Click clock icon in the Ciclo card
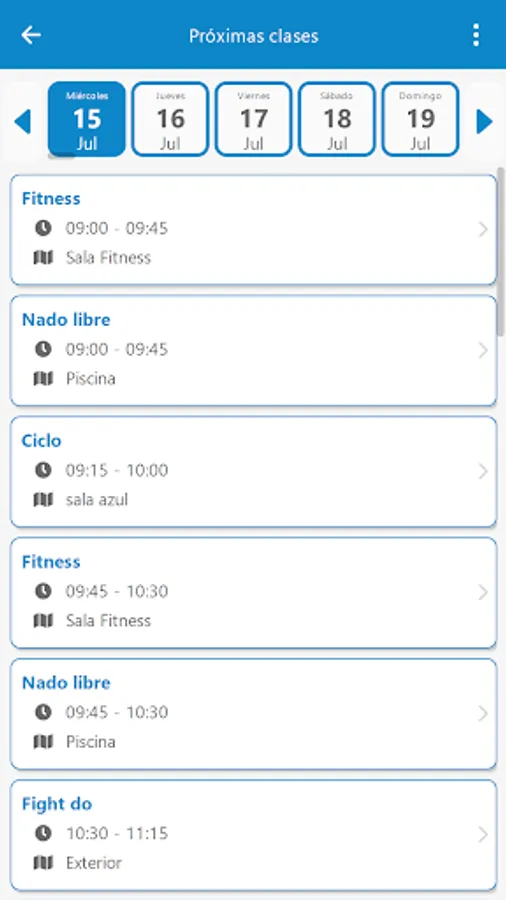This screenshot has width=506, height=900. coord(43,470)
